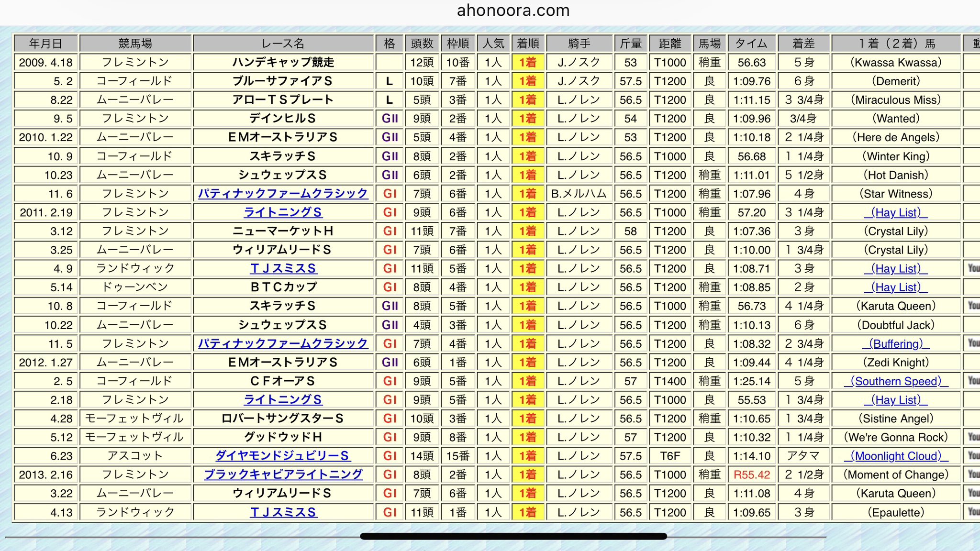Open YouTube icon for the Ascot race
Image resolution: width=980 pixels, height=551 pixels.
coord(973,456)
